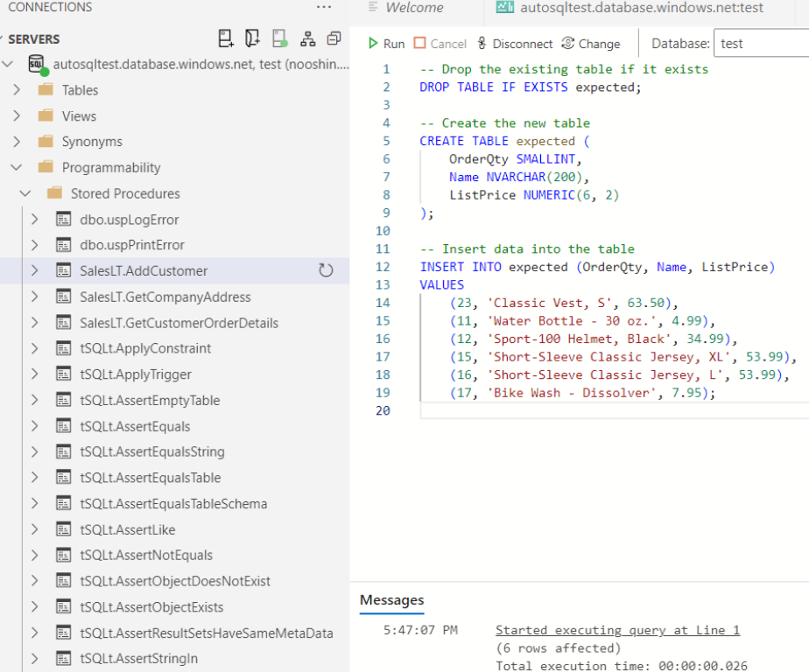Viewport: 809px width, 672px height.
Task: Click the Disconnect plug icon
Action: [x=482, y=44]
